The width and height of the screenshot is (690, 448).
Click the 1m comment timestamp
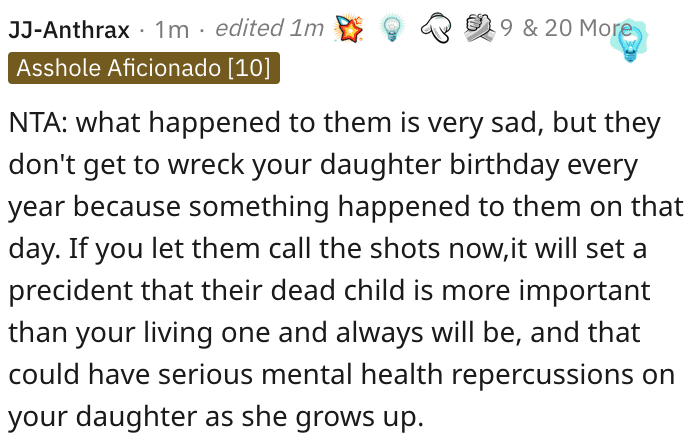click(x=172, y=30)
